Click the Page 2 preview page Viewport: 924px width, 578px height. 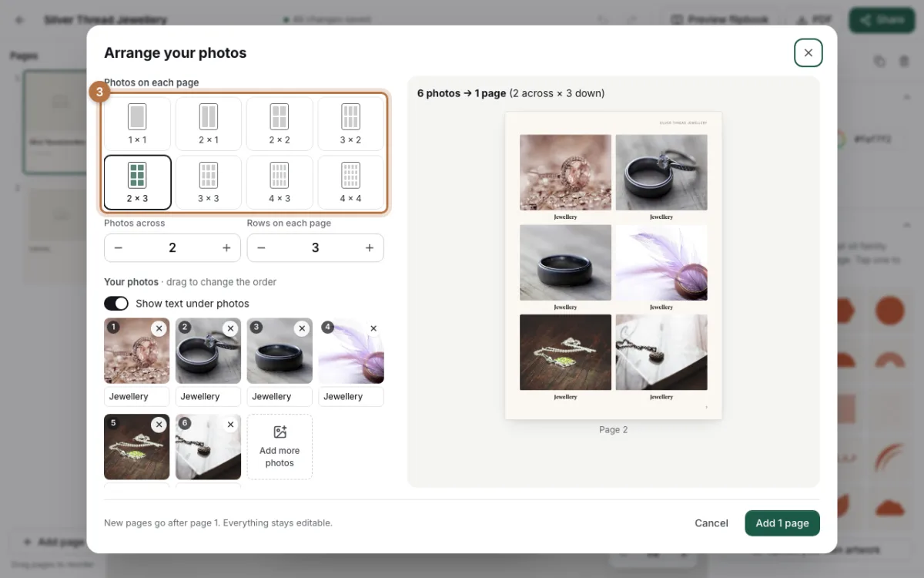614,266
